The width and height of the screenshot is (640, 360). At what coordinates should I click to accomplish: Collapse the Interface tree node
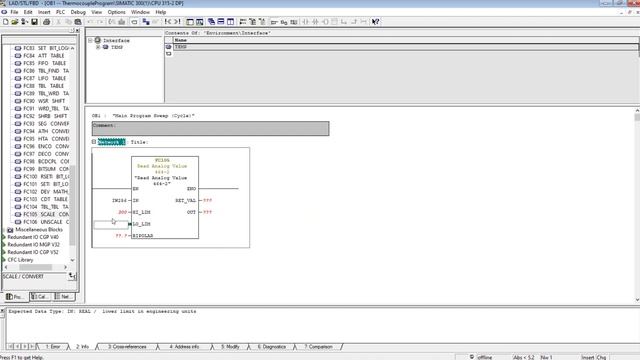click(x=90, y=40)
